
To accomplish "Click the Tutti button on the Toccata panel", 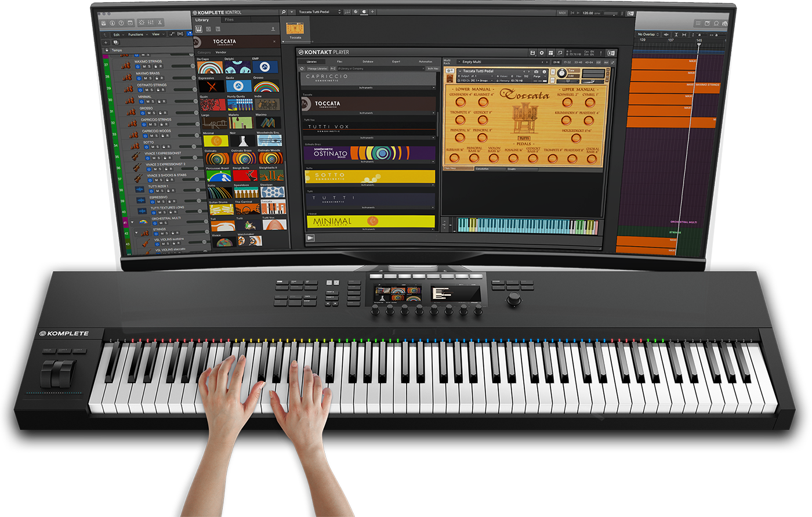I will [x=524, y=138].
